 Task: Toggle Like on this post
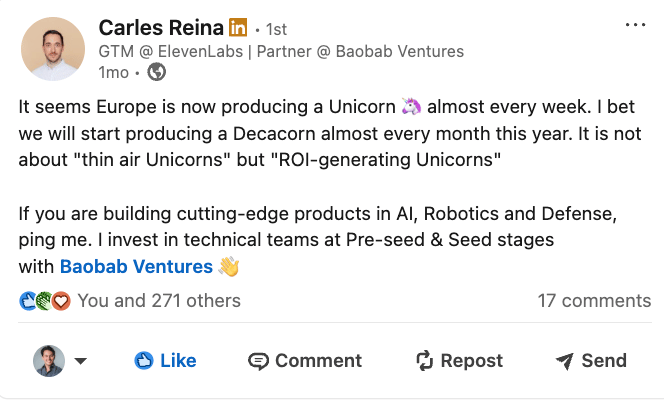[165, 361]
